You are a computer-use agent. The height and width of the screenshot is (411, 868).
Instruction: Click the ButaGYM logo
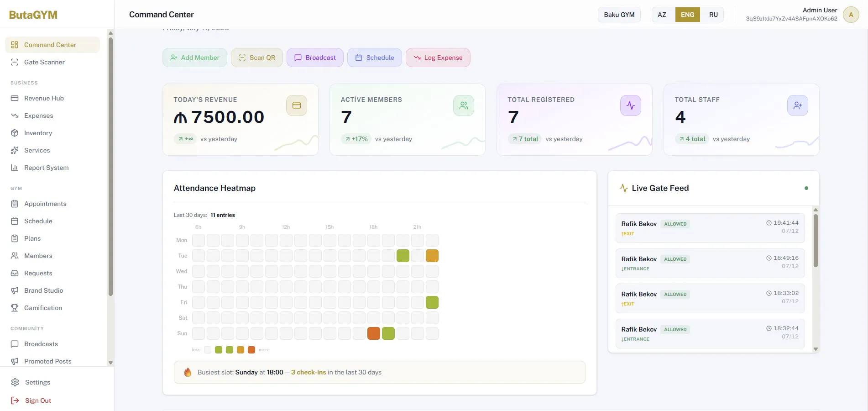33,15
